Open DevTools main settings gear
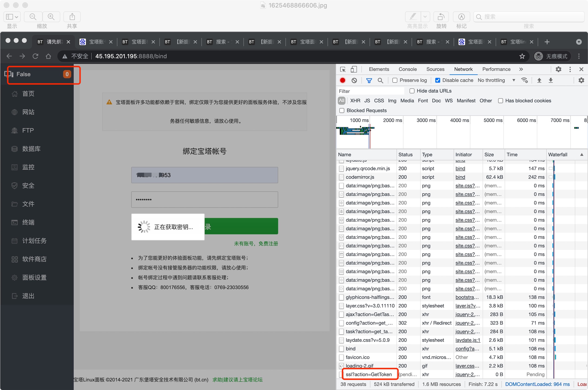 (558, 69)
